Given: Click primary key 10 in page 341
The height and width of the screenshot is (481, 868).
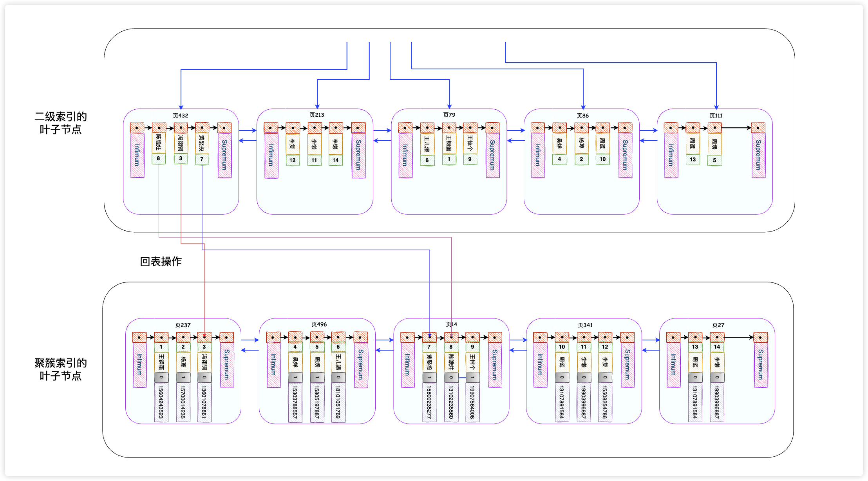Looking at the screenshot, I should pos(562,347).
